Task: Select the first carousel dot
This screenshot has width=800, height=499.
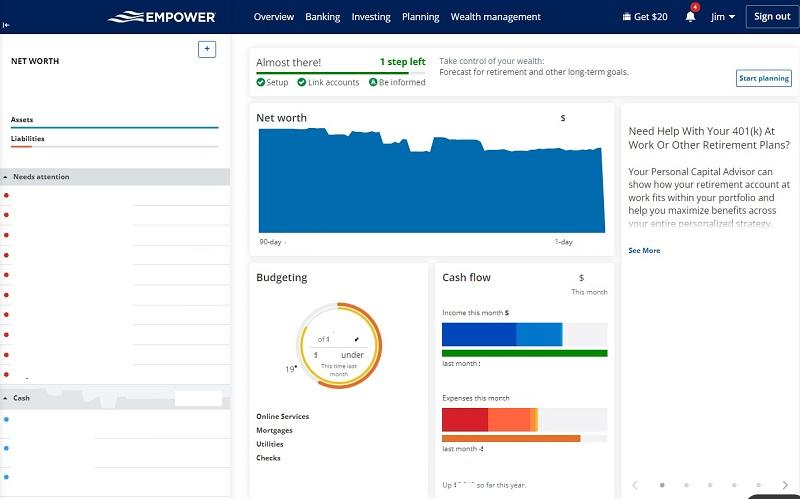Action: pos(660,485)
